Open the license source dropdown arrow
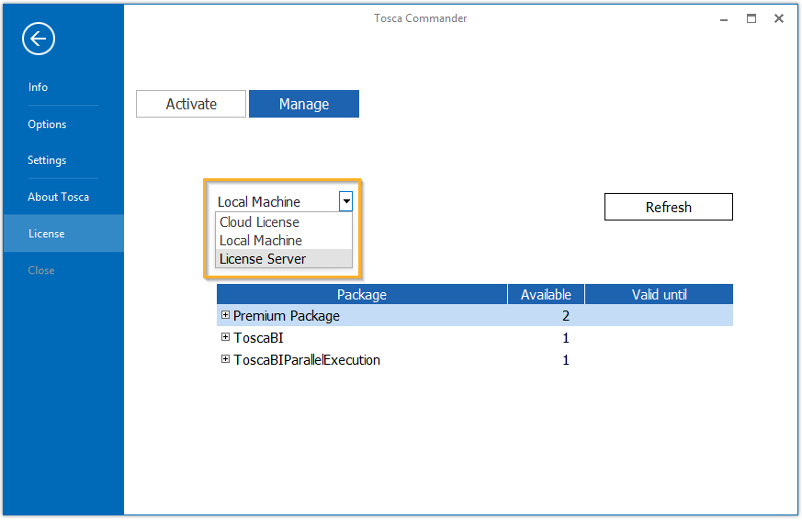Image resolution: width=802 pixels, height=520 pixels. pyautogui.click(x=345, y=201)
